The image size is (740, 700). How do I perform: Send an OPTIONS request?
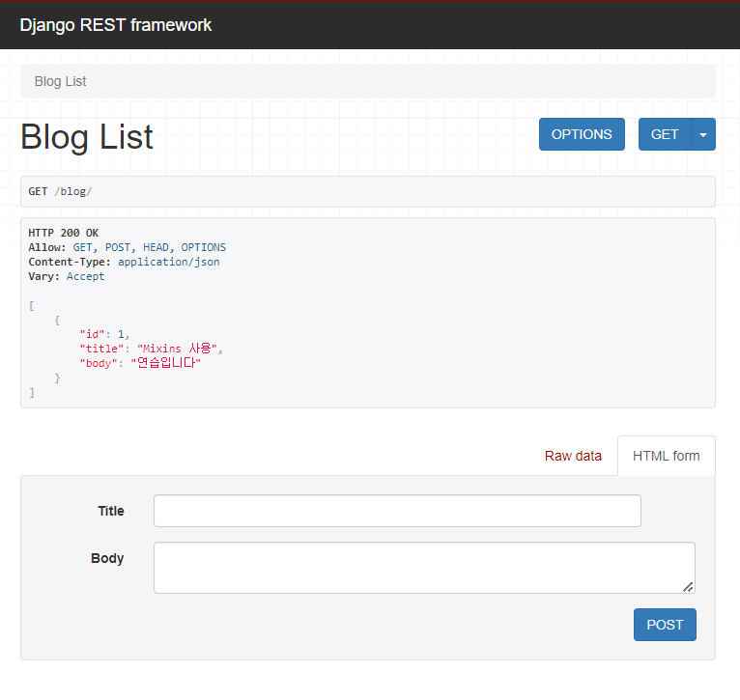click(x=582, y=134)
